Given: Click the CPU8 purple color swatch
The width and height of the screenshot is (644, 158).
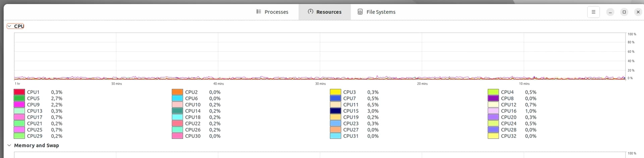Looking at the screenshot, I should click(493, 98).
